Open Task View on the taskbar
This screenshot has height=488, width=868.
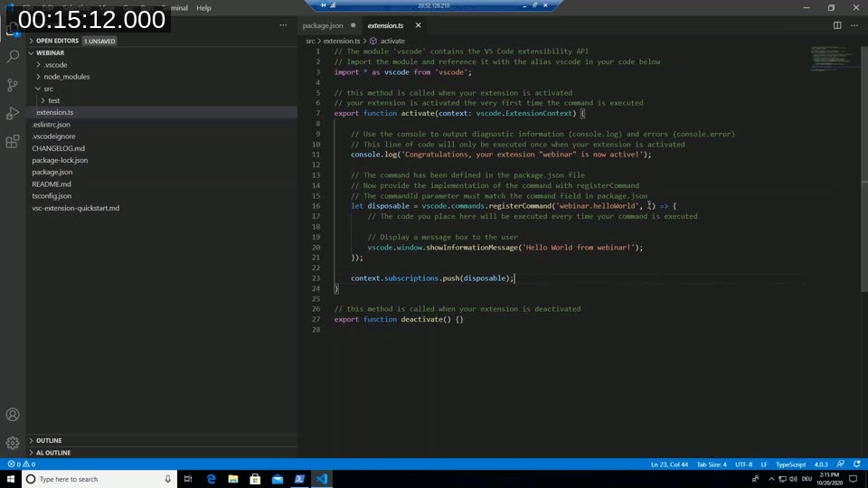point(188,479)
